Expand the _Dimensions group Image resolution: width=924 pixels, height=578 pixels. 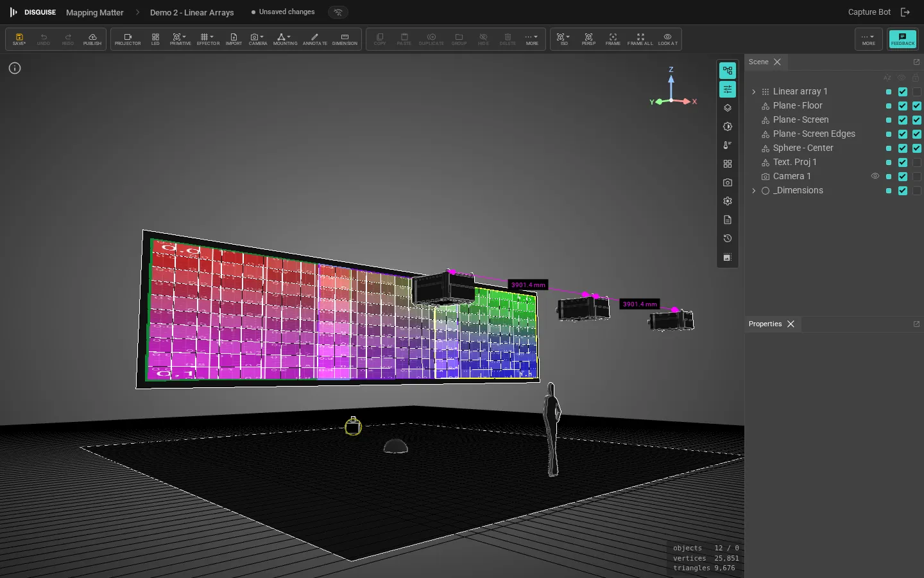tap(754, 191)
